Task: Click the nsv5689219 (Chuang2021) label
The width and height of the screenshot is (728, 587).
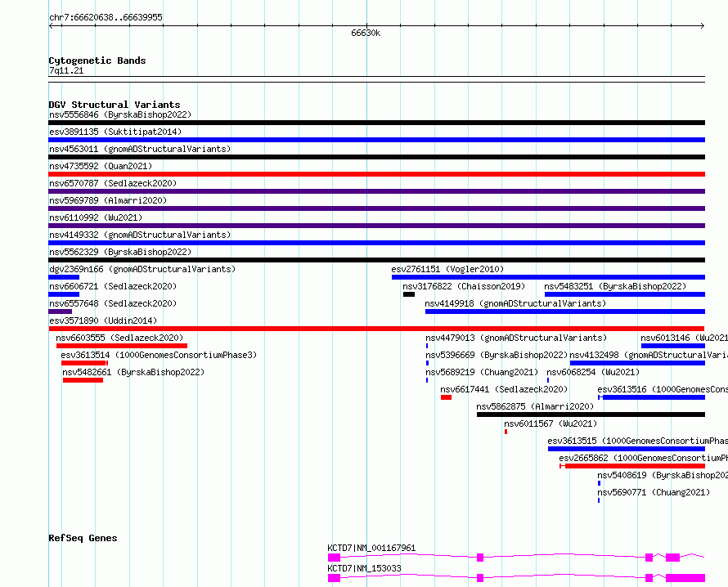Action: click(482, 372)
